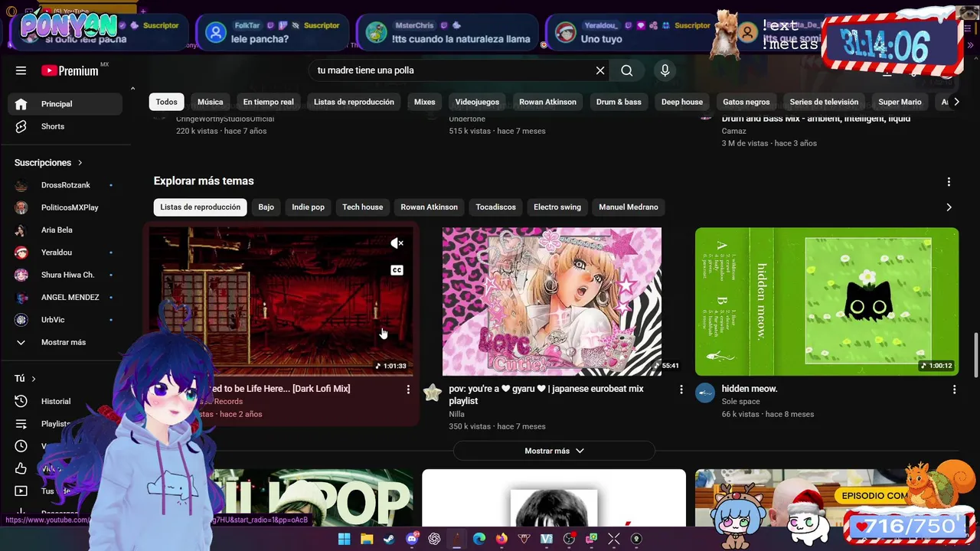
Task: Open the YouTube hamburger guide menu
Action: point(21,70)
